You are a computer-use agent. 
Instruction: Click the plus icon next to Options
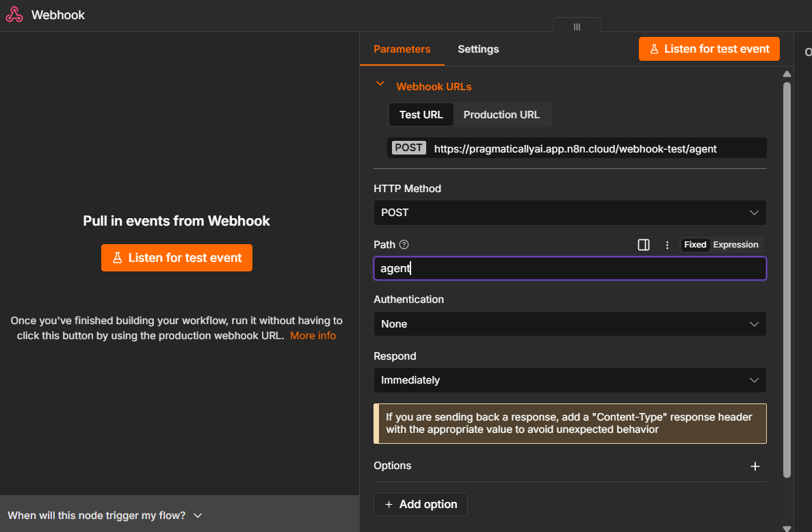point(755,466)
